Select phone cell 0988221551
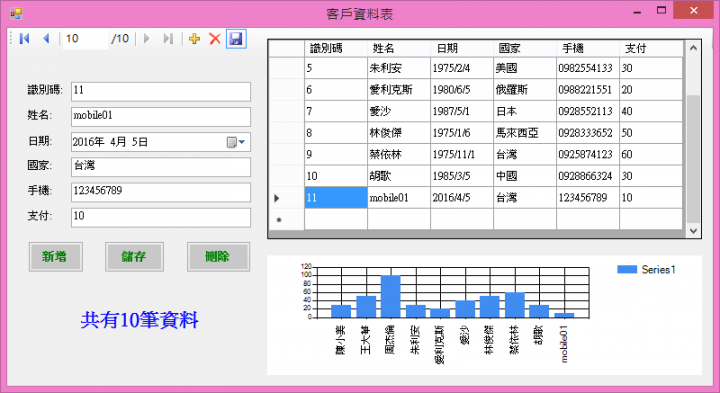Screen dimensions: 720x393 tap(588, 90)
